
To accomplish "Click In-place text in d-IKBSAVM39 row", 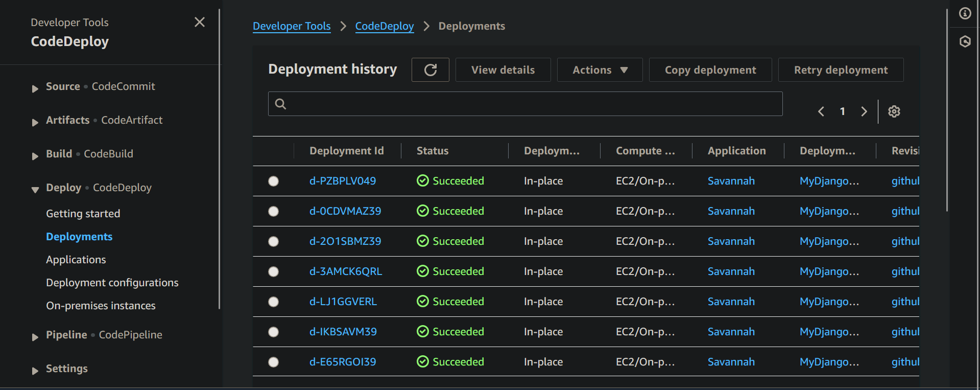I will coord(543,332).
